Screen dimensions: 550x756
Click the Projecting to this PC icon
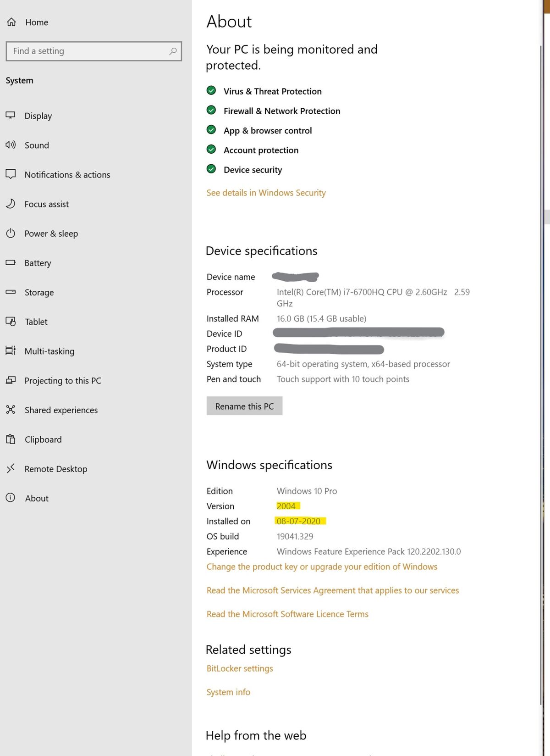click(x=11, y=380)
